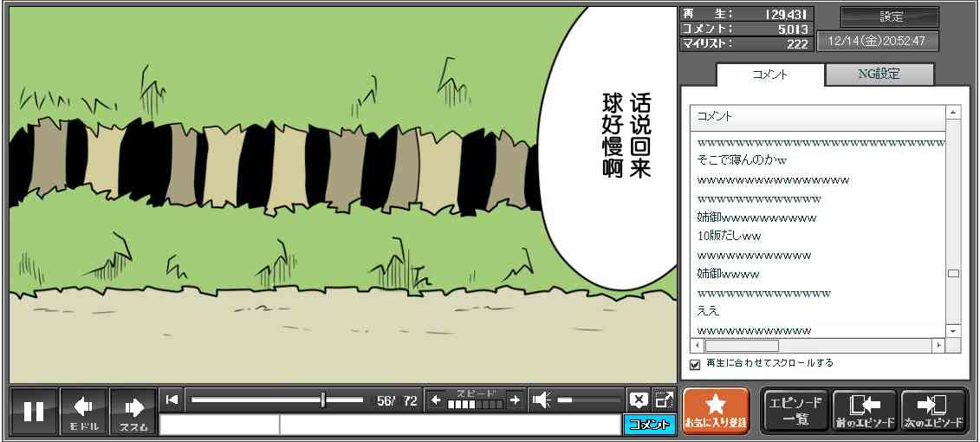
Task: Decrease speed with the left arrow
Action: (436, 400)
